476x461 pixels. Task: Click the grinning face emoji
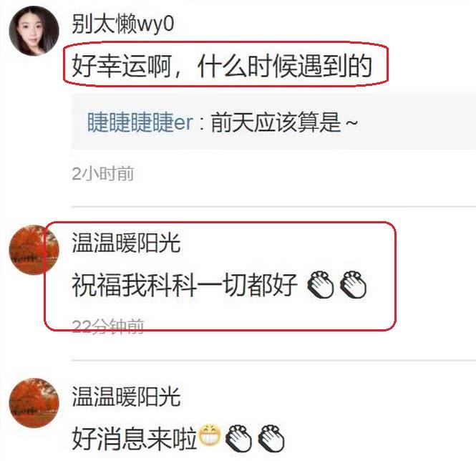[210, 435]
